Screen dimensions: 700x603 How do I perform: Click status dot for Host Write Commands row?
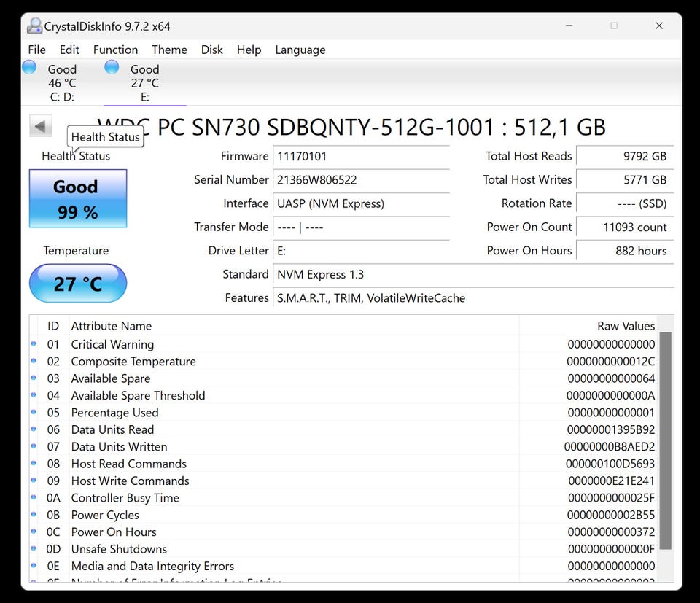coord(34,481)
